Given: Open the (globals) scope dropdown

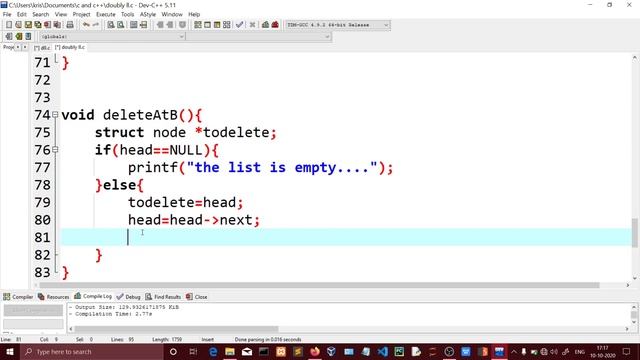Looking at the screenshot, I should click(112, 36).
